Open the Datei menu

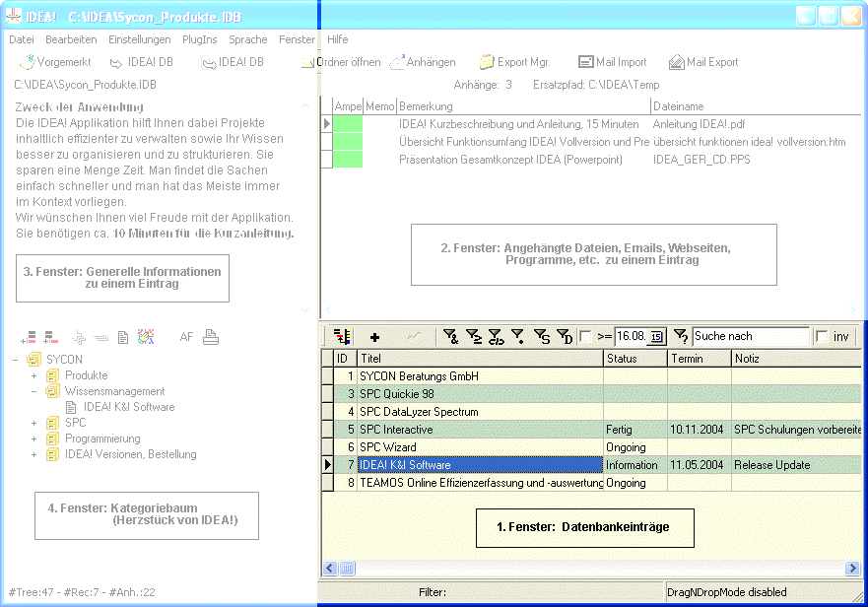pyautogui.click(x=22, y=39)
